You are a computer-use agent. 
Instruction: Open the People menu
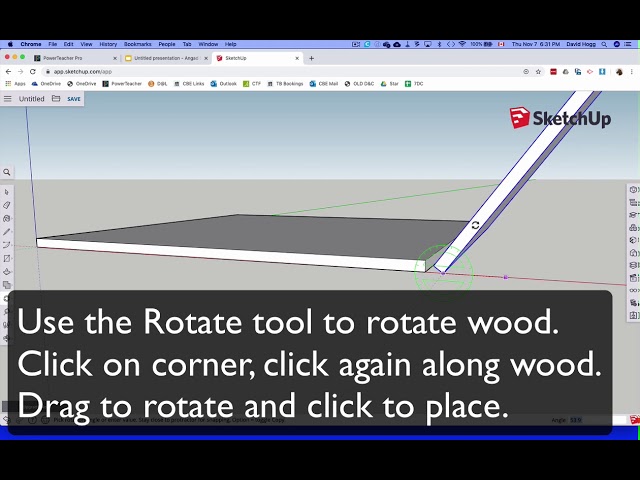[x=167, y=44]
